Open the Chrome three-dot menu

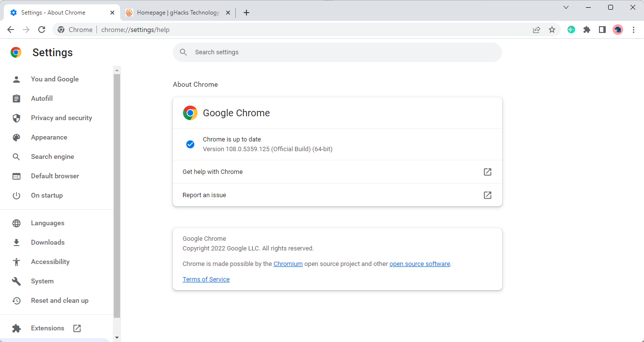tap(633, 30)
